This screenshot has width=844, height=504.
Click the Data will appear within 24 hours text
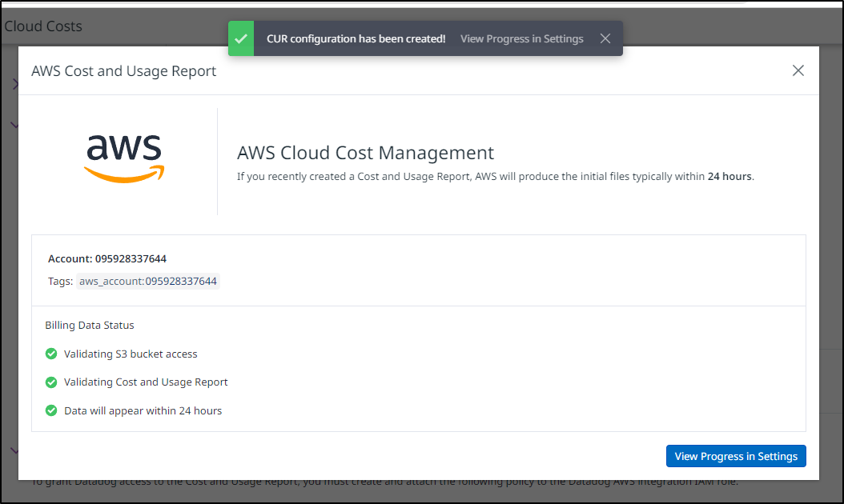click(x=143, y=410)
